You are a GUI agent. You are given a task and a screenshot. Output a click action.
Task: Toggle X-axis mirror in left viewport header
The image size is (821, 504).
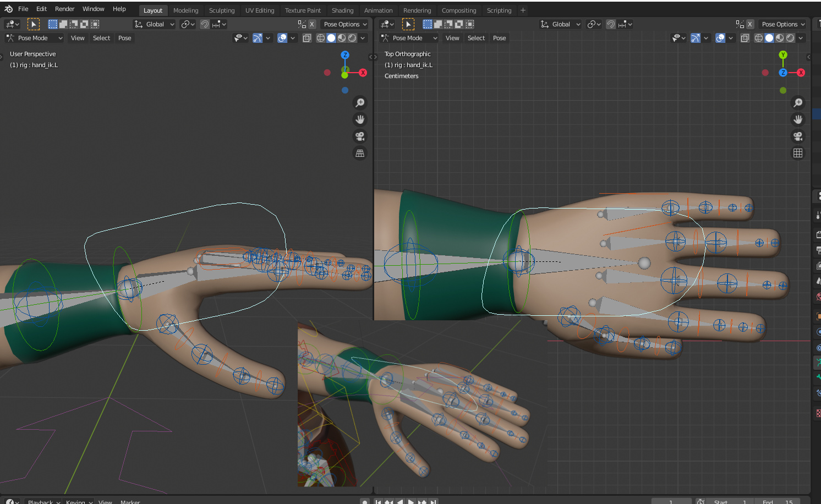click(x=312, y=24)
